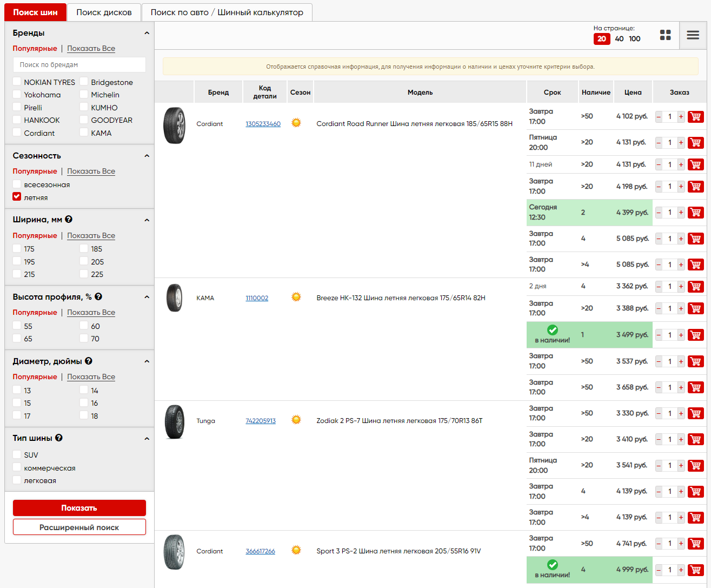
Task: Add 3 362 руб. KAMA offer to cart
Action: point(696,286)
